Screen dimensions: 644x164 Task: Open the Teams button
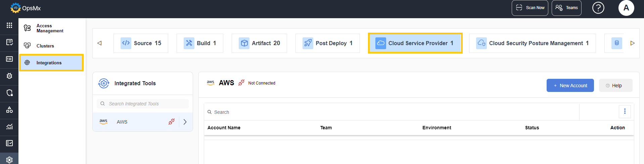(x=566, y=8)
